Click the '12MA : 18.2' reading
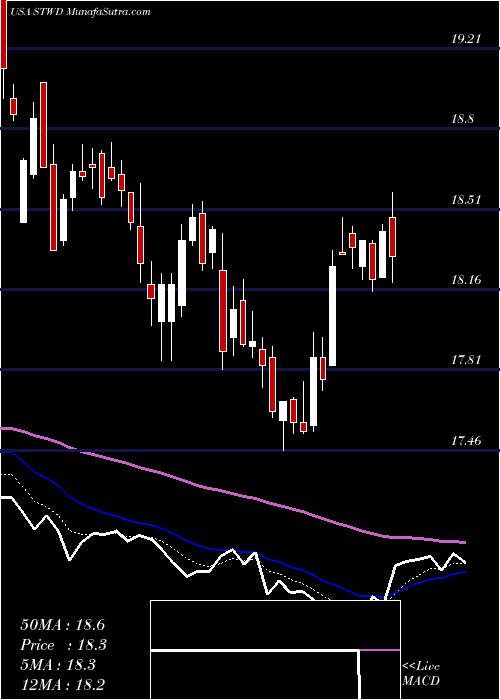500x700 pixels. pyautogui.click(x=62, y=685)
